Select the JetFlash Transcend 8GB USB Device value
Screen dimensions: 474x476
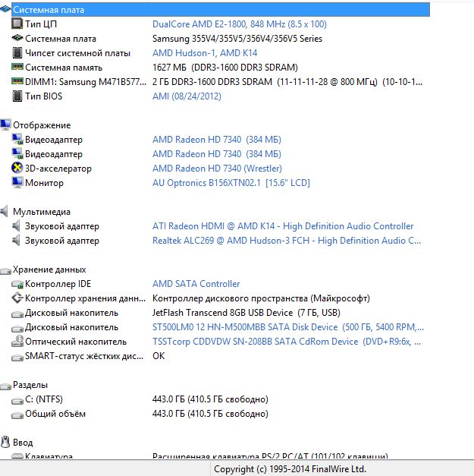(246, 313)
